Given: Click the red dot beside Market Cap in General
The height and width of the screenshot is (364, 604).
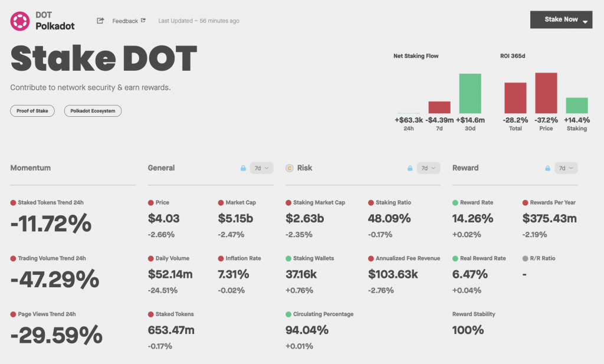Looking at the screenshot, I should [221, 202].
